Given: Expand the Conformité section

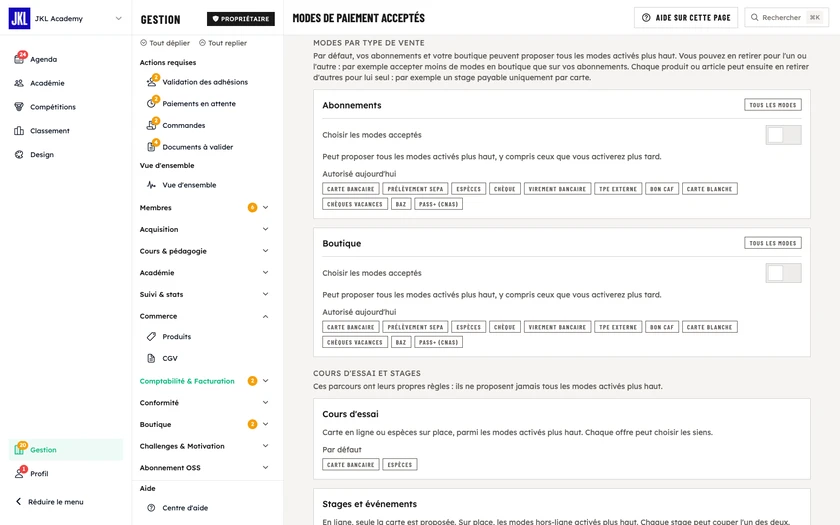Looking at the screenshot, I should click(x=265, y=402).
